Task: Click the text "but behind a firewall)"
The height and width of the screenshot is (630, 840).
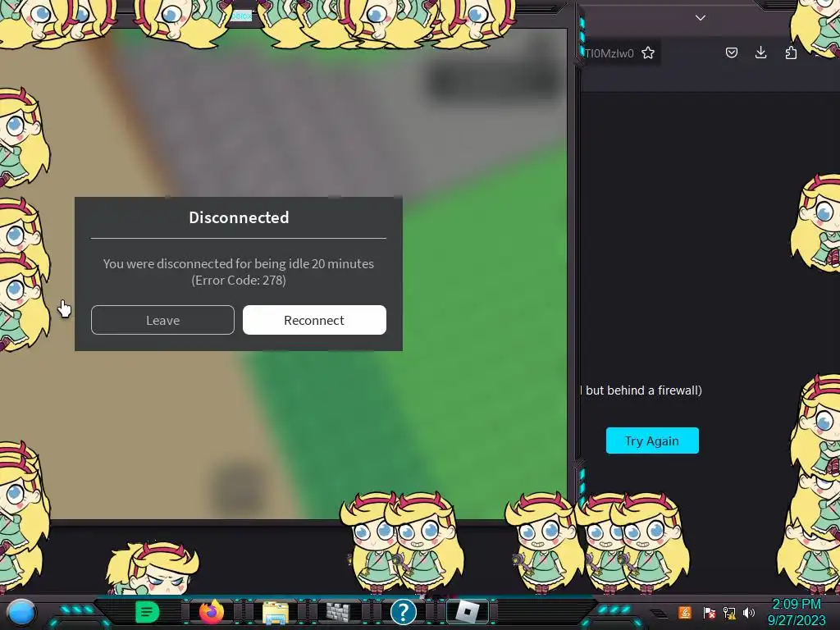Action: tap(644, 390)
